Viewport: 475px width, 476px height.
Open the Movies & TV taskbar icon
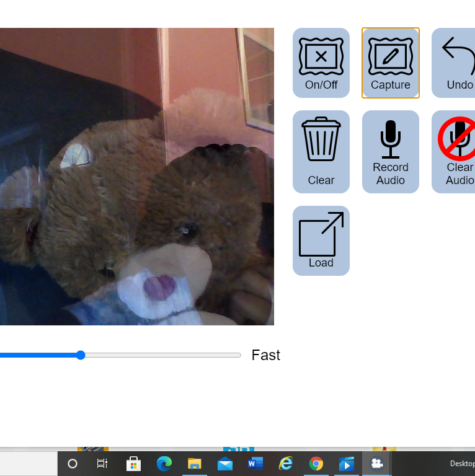pyautogui.click(x=346, y=464)
